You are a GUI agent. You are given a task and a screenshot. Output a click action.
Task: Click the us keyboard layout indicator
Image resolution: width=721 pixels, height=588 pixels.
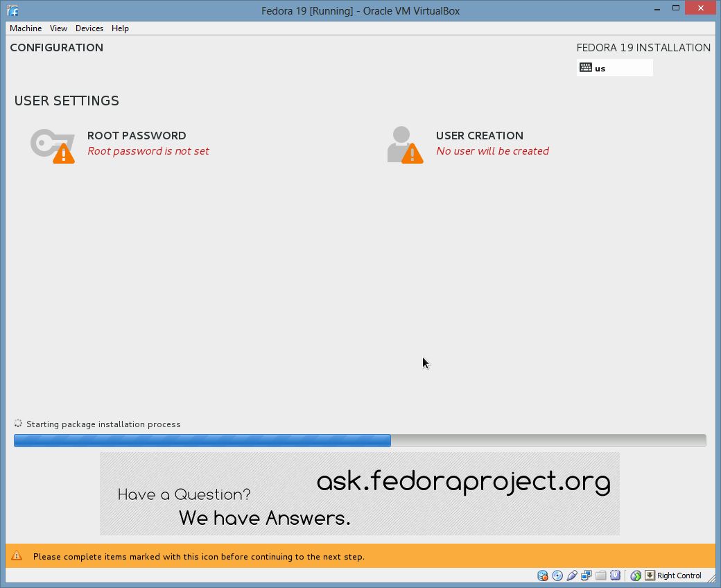coord(615,68)
